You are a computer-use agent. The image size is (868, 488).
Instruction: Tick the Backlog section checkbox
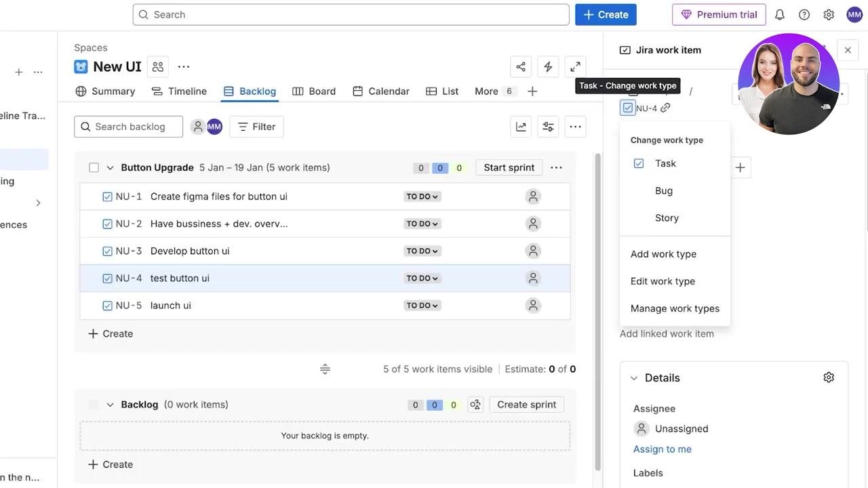pyautogui.click(x=94, y=405)
